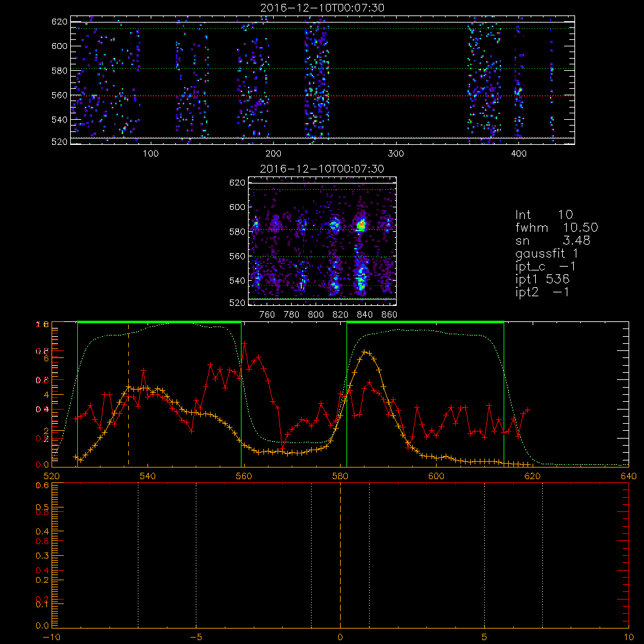
Task: Click the orange dashed line at 0 in bottom plot
Action: click(x=340, y=554)
